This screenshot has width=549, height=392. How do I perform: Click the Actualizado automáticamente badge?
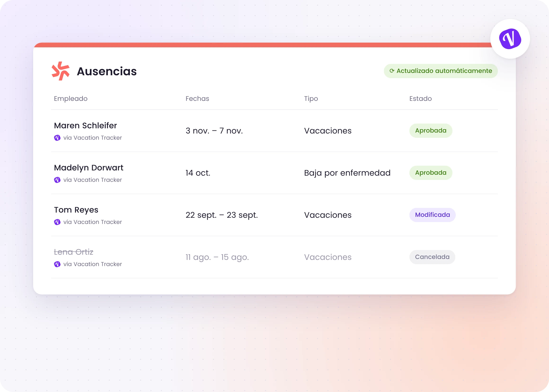pos(441,71)
